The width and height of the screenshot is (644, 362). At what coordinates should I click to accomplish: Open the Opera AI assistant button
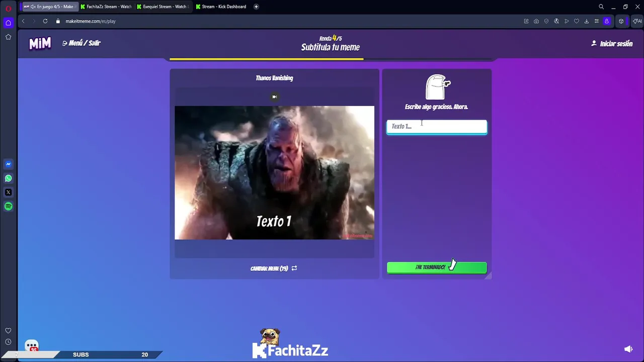[x=637, y=21]
